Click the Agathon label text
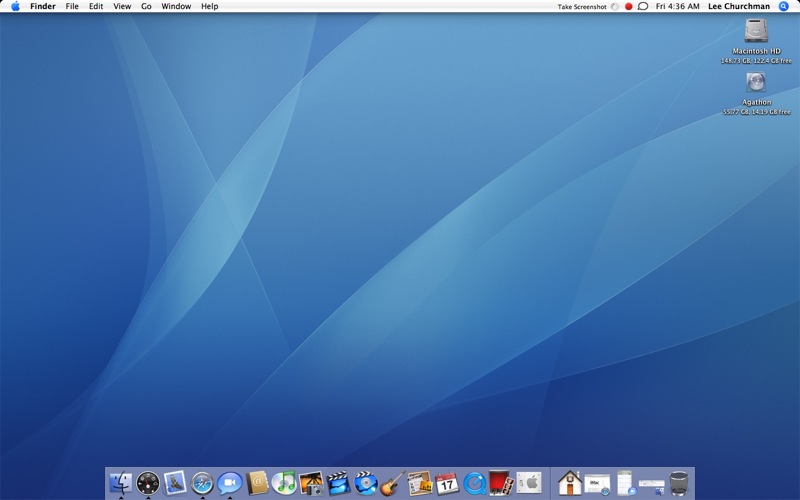Image resolution: width=800 pixels, height=500 pixels. (x=756, y=102)
